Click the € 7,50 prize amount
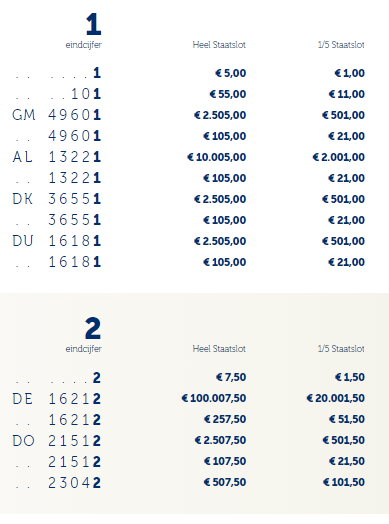 tap(231, 377)
